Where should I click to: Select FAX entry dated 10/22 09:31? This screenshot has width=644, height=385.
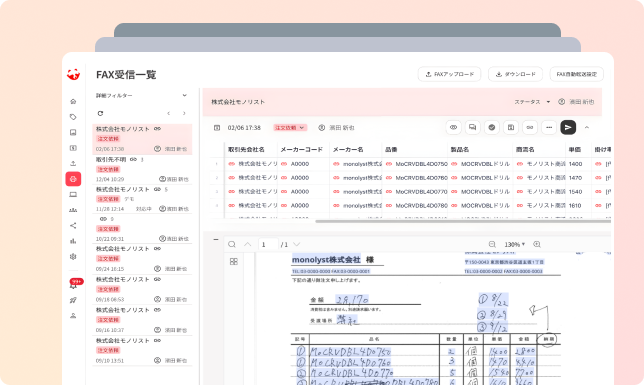tap(142, 229)
